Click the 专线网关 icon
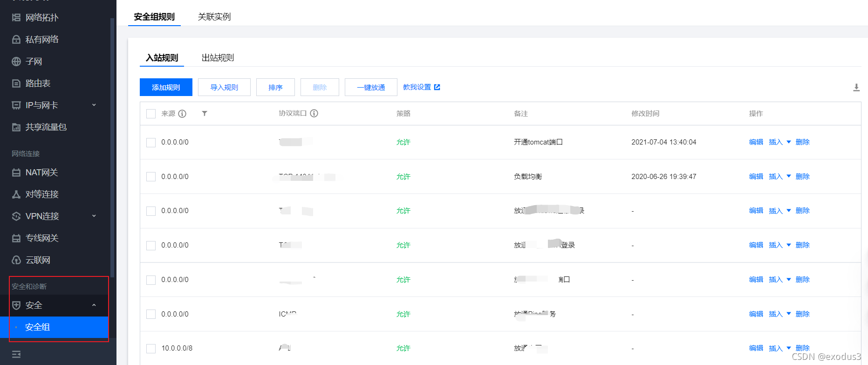The width and height of the screenshot is (868, 365). pos(16,238)
